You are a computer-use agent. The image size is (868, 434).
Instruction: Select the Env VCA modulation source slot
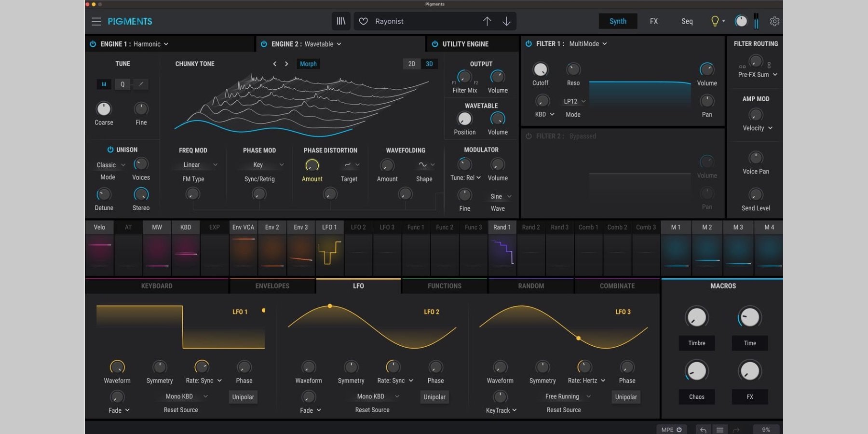pos(243,248)
